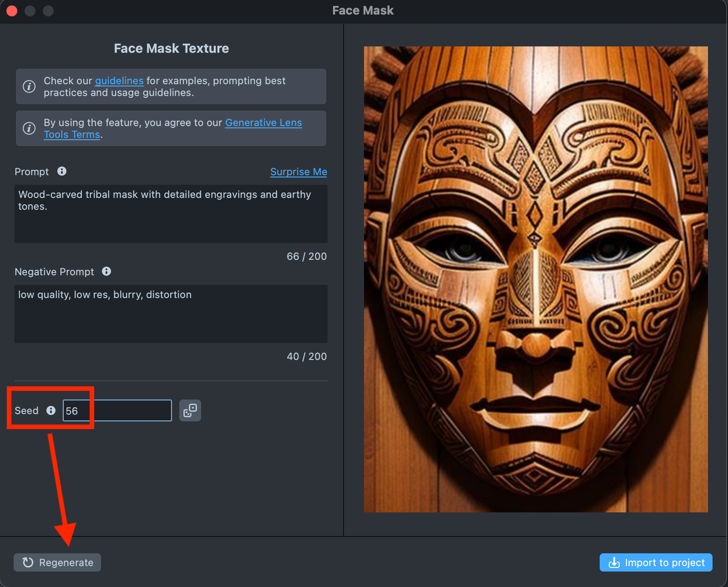
Task: Click the Negative Prompt label
Action: coord(54,272)
